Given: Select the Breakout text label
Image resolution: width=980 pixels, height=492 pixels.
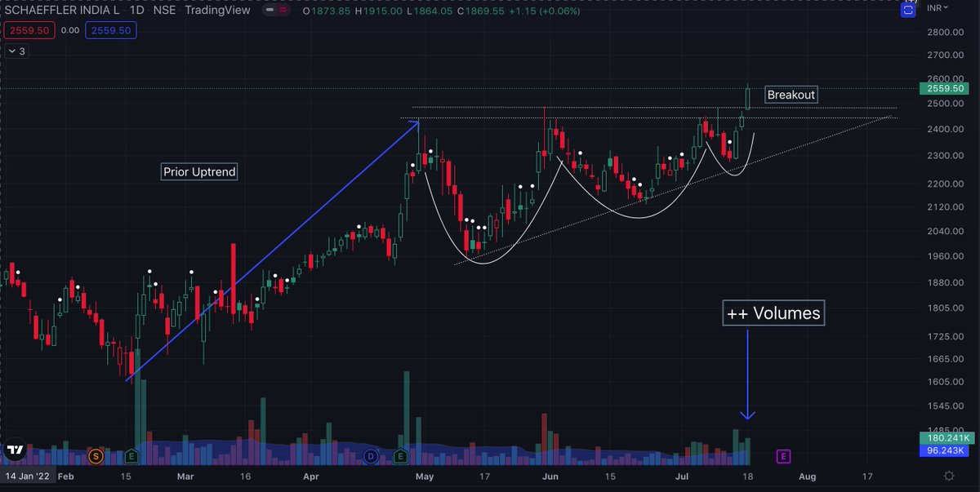Looking at the screenshot, I should click(x=791, y=95).
